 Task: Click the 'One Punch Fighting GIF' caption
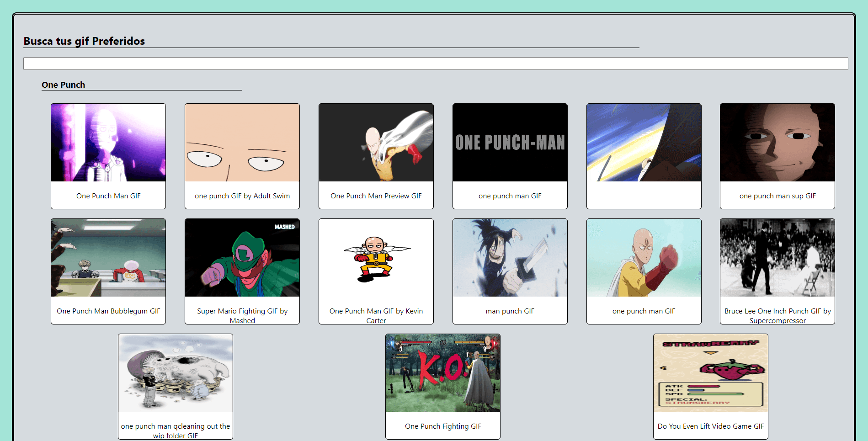[x=443, y=426]
